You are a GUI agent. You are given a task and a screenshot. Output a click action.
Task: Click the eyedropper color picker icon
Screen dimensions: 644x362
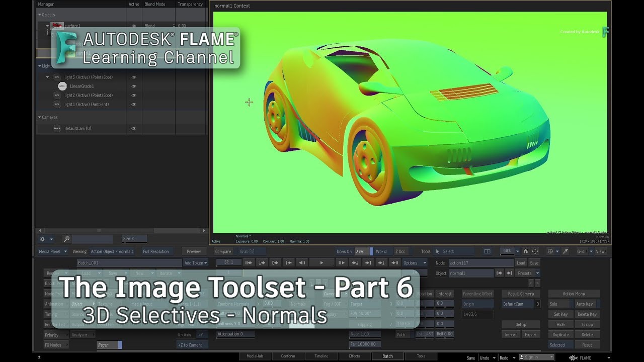[565, 251]
